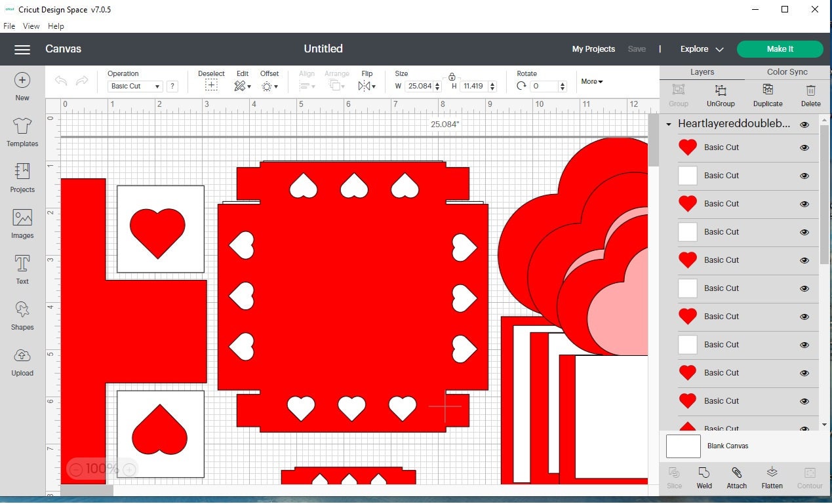This screenshot has height=504, width=832.
Task: Expand the More options dropdown
Action: tap(591, 82)
